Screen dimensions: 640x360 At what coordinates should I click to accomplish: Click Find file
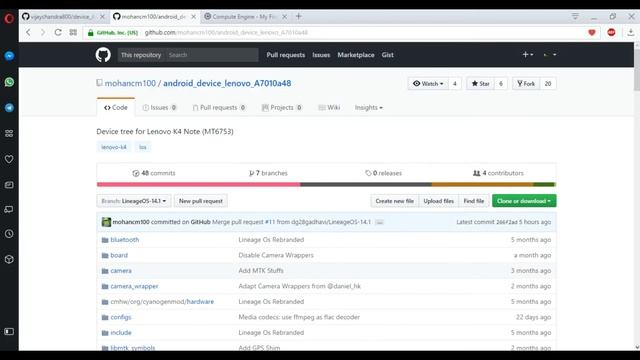point(473,201)
